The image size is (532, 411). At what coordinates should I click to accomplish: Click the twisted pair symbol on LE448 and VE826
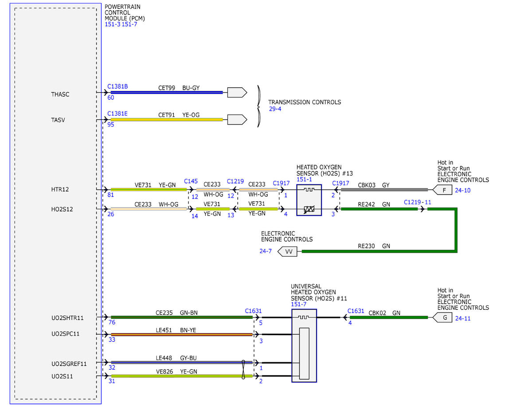[244, 369]
